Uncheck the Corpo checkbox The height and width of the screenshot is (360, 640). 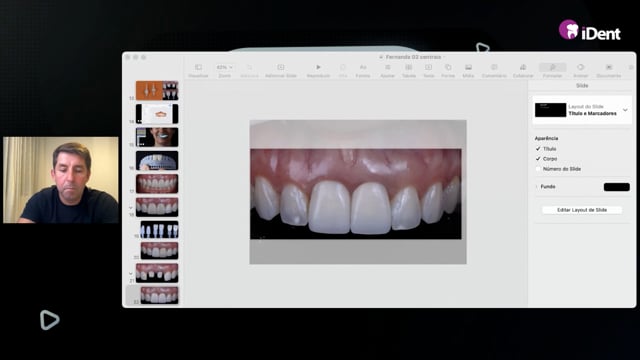pyautogui.click(x=538, y=158)
